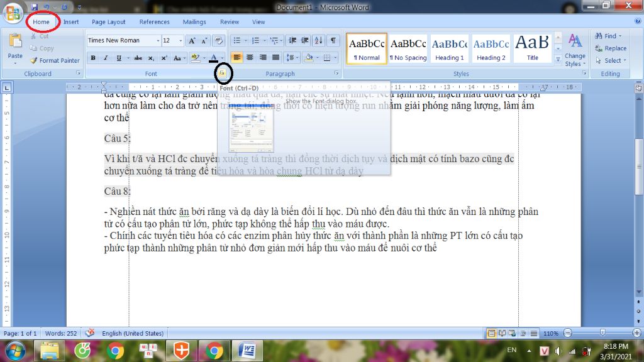
Task: Open the Review ribbon tab
Action: coord(229,22)
